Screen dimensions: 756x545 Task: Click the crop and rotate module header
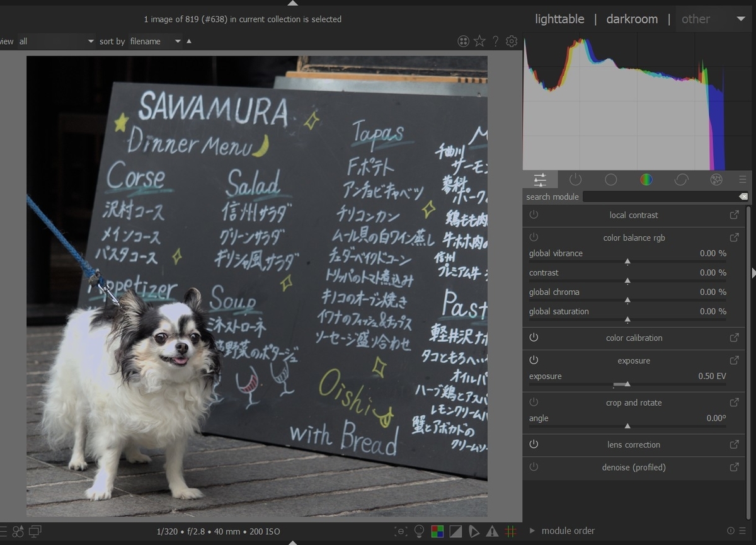pos(634,403)
